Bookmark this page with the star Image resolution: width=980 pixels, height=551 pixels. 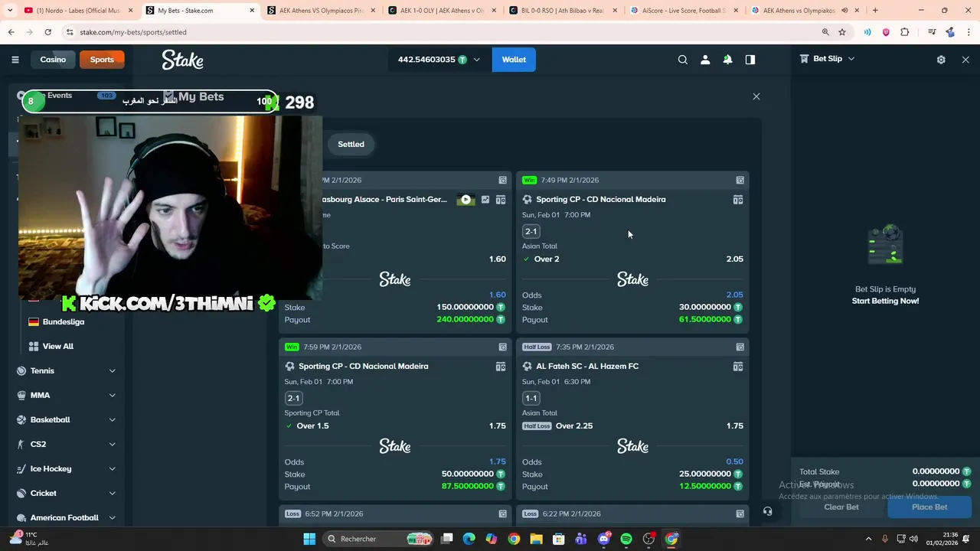point(842,32)
